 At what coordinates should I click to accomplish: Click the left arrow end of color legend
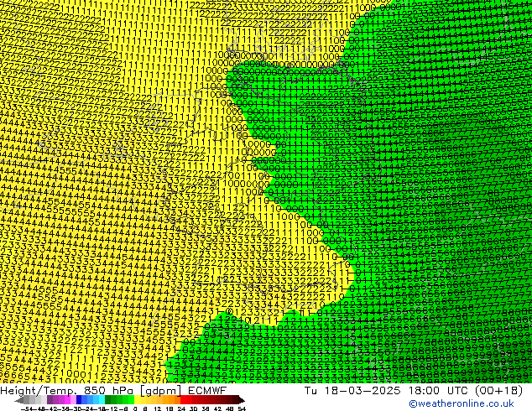pyautogui.click(x=18, y=400)
